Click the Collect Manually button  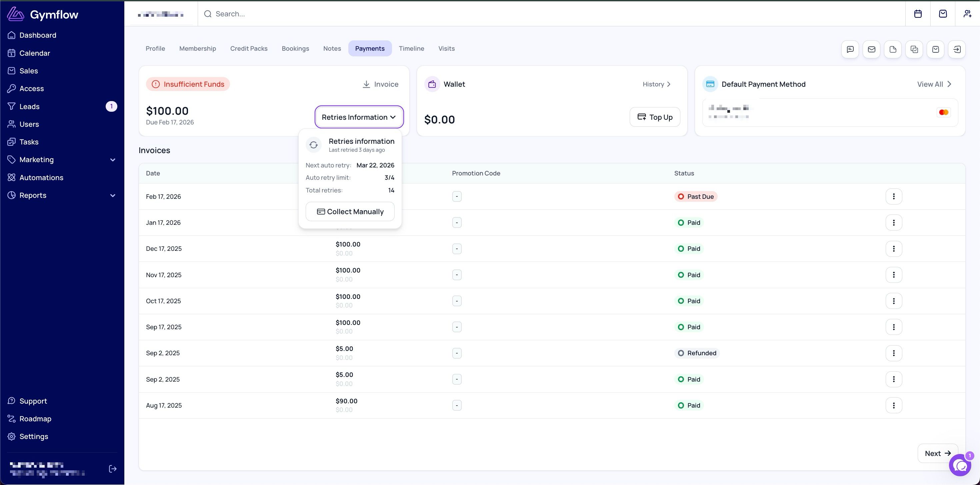coord(350,211)
